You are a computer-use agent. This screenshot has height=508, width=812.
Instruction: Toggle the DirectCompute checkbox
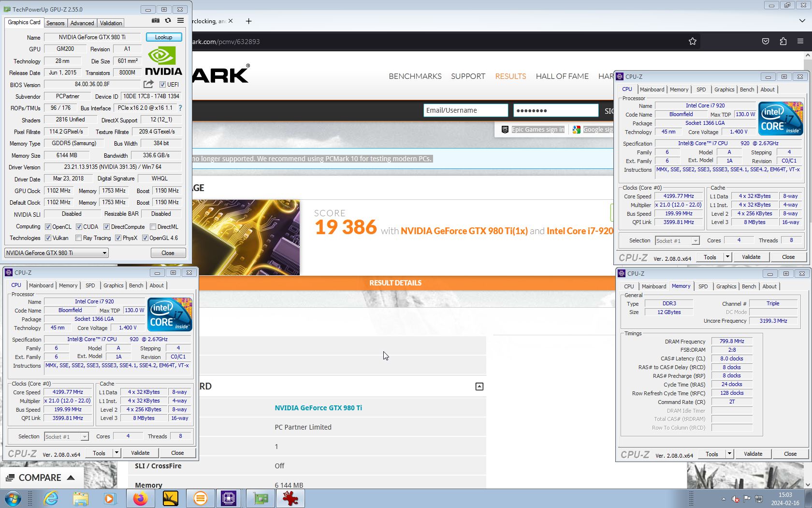106,226
